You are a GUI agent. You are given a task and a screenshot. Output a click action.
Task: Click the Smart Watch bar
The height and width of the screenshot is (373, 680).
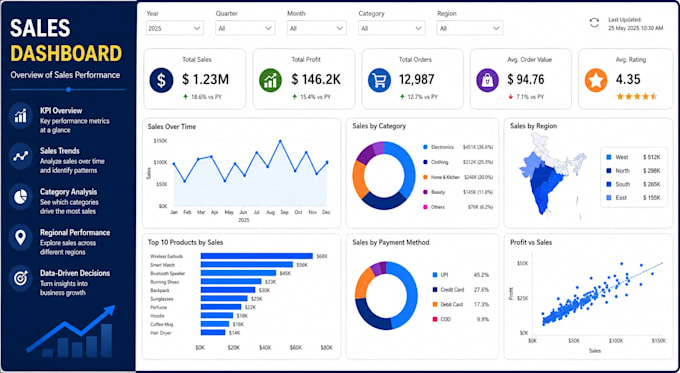click(247, 265)
